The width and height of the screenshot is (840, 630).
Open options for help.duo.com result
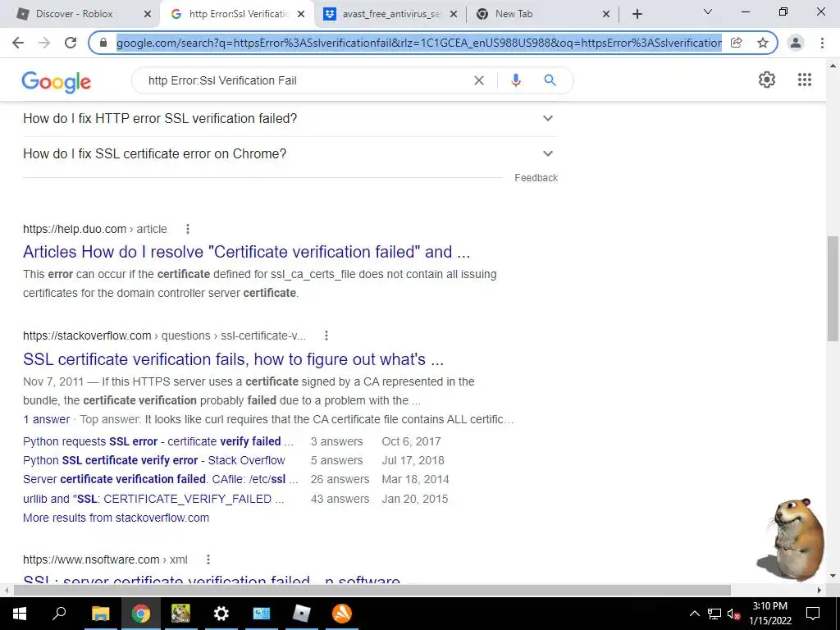point(188,230)
